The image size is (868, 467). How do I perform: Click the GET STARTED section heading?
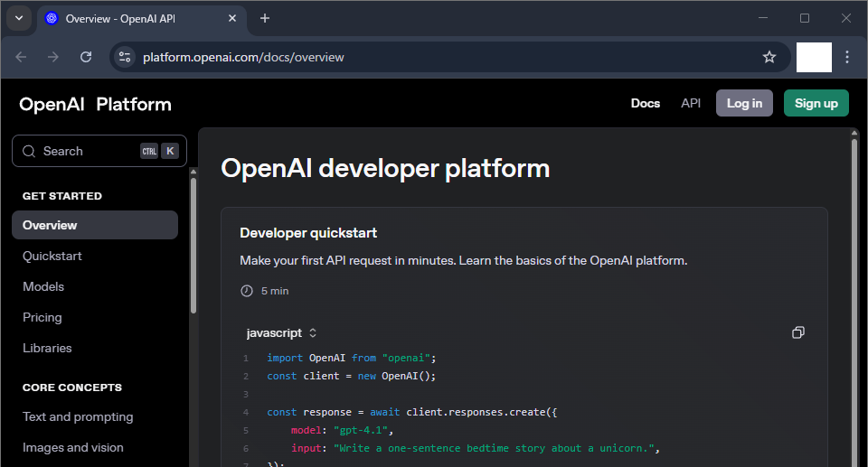click(x=62, y=196)
